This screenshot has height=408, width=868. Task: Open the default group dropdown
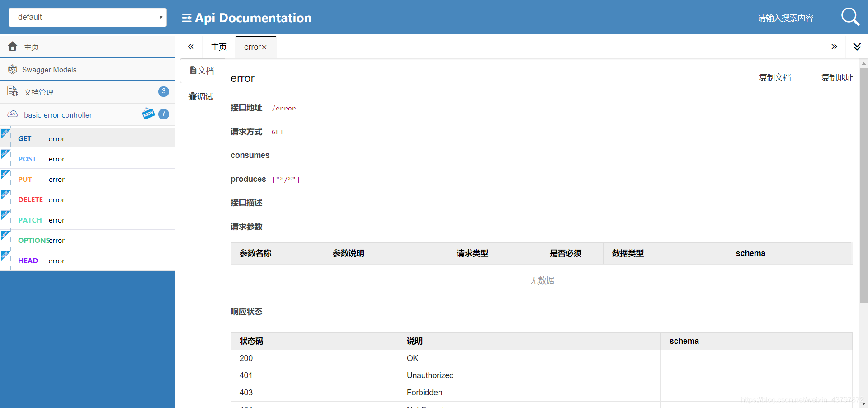click(88, 17)
